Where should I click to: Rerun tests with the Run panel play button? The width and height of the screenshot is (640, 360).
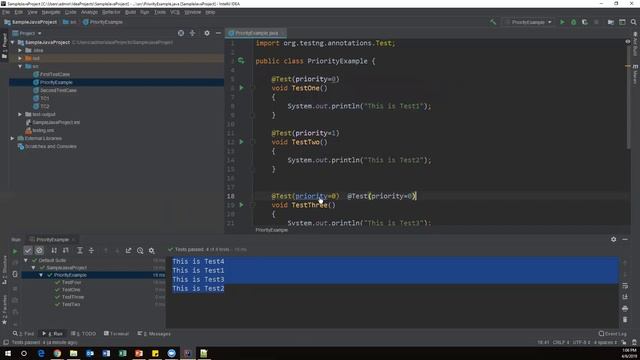15,251
